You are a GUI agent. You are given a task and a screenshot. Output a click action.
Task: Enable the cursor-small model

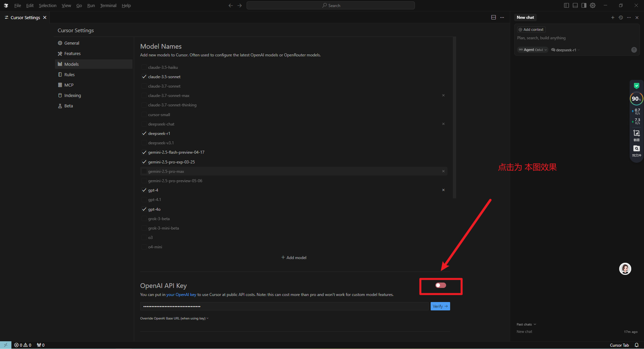coord(144,115)
